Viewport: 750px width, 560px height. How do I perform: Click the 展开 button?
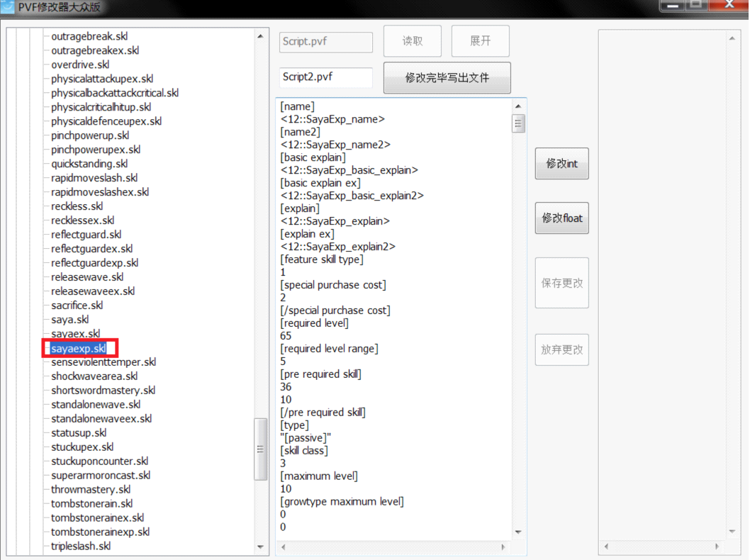click(x=480, y=41)
